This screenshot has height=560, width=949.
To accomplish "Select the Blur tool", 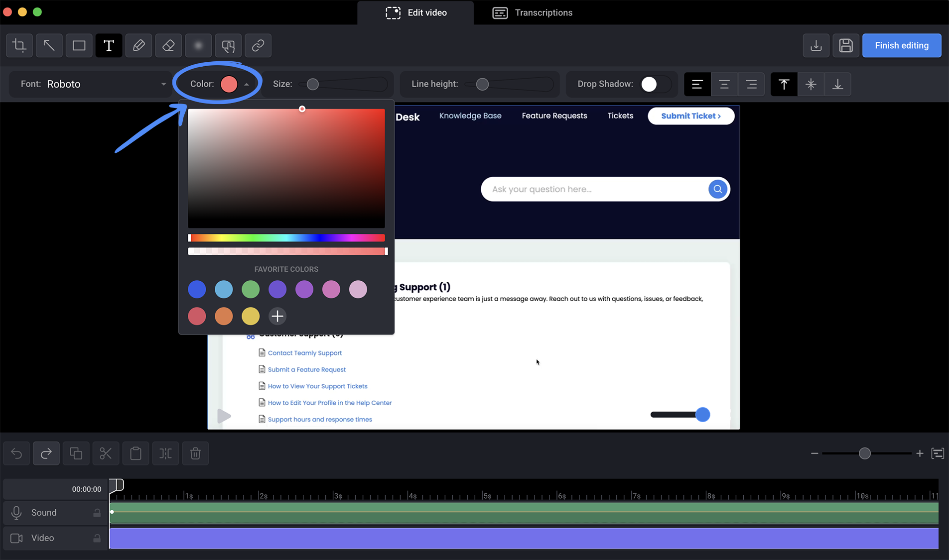I will (198, 45).
